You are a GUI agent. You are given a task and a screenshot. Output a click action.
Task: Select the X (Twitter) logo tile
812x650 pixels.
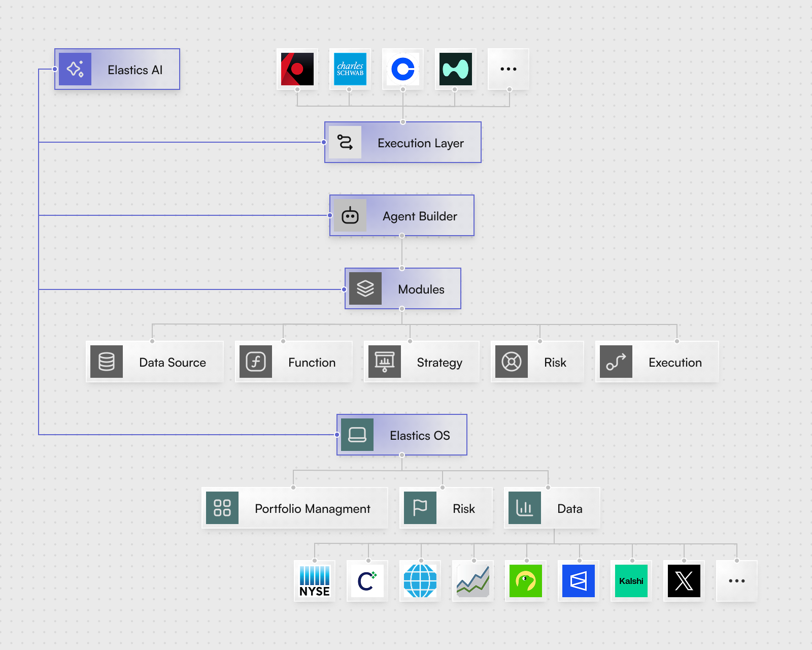point(684,581)
